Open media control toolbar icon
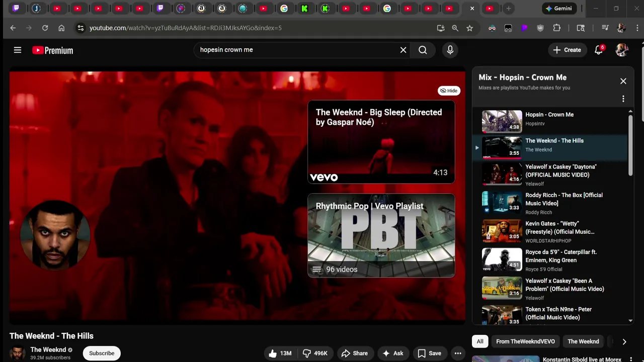Screen dimensions: 644x362 coord(605,28)
